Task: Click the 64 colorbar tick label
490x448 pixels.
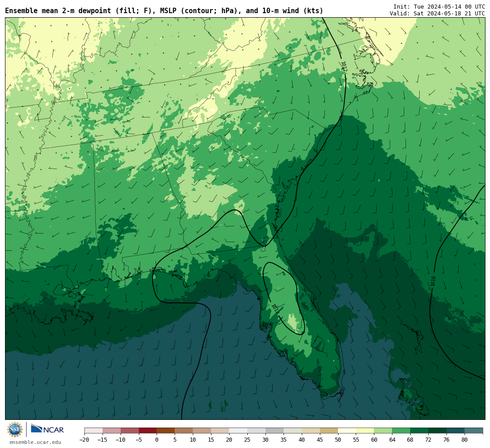Action: click(392, 440)
